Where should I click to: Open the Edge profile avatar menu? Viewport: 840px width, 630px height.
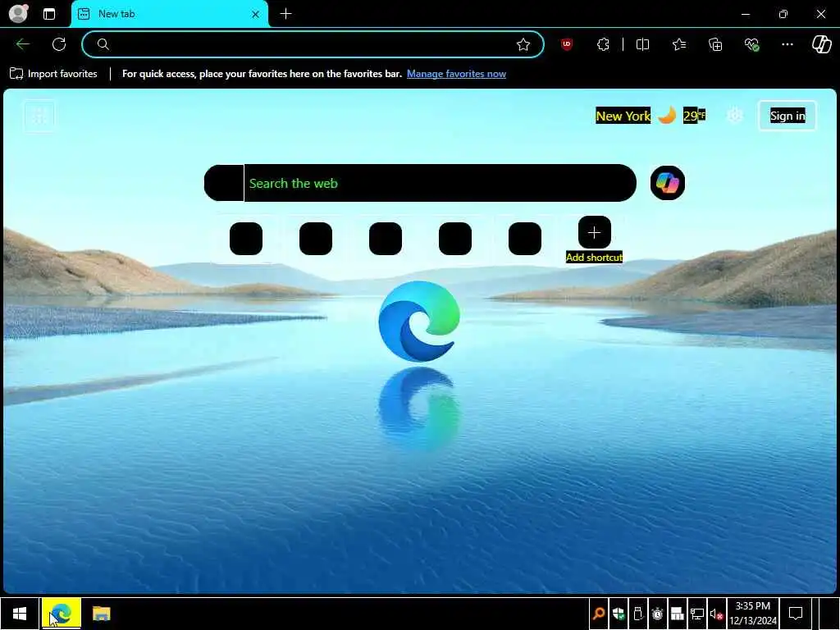[18, 13]
